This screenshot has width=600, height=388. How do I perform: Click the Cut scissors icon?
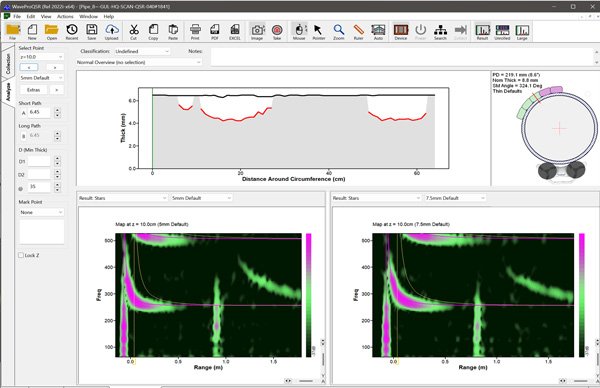[x=134, y=31]
